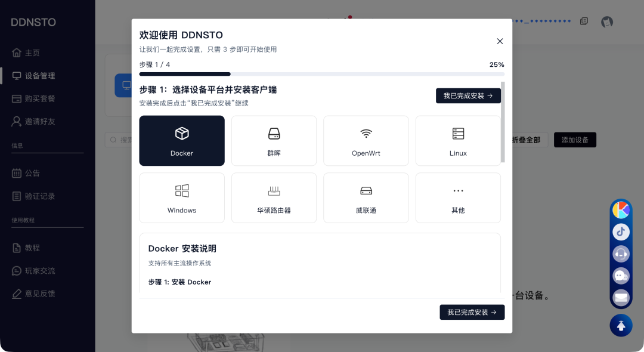Click the WeChat floating icon

621,276
